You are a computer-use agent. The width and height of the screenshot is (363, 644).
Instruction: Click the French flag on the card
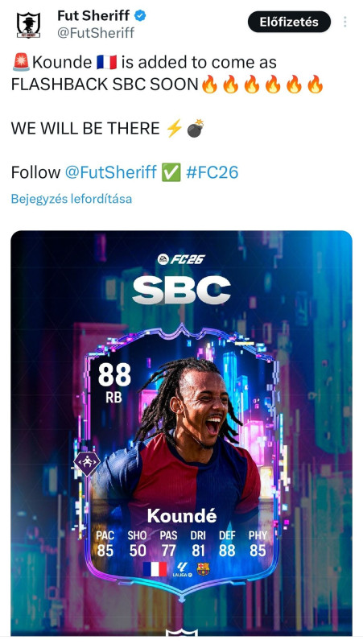point(155,569)
